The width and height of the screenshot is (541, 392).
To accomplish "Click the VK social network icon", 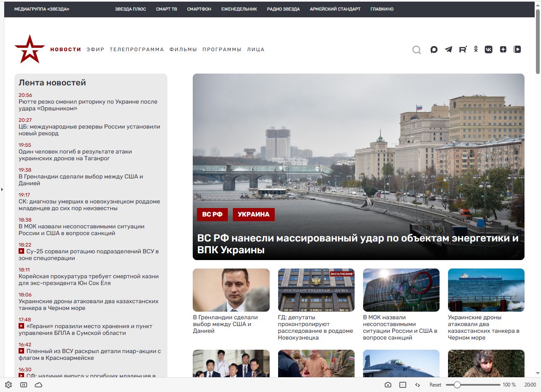I will 489,49.
